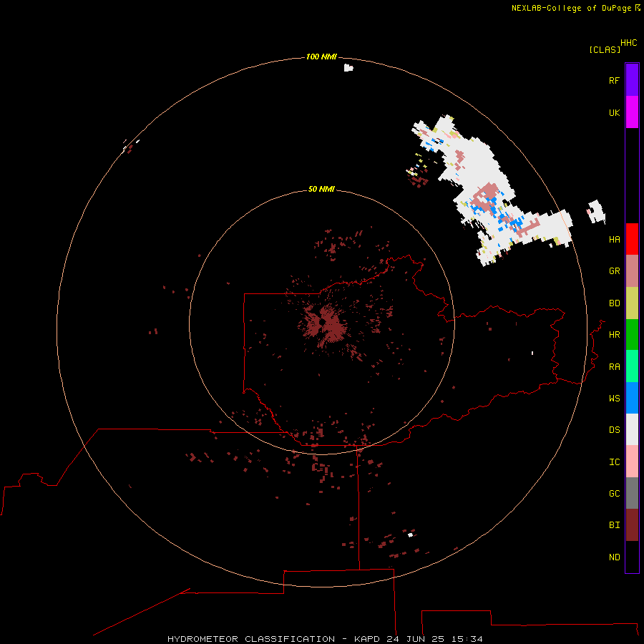
Task: Click the WS legend label
Action: 615,399
